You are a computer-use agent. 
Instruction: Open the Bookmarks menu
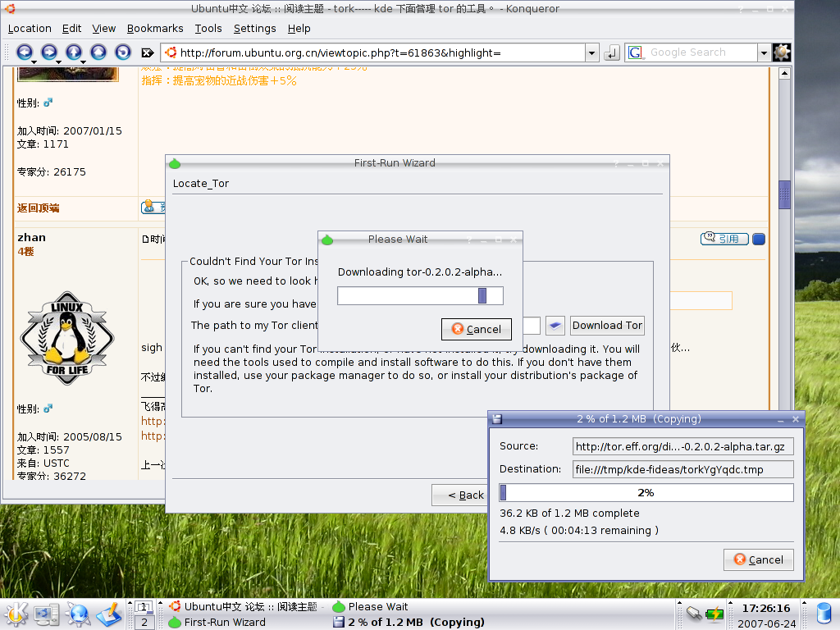(155, 29)
